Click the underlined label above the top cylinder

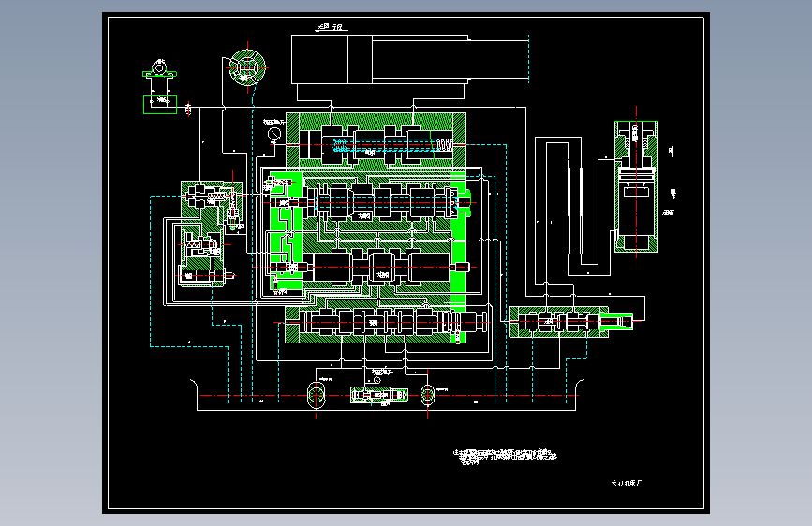coord(332,27)
